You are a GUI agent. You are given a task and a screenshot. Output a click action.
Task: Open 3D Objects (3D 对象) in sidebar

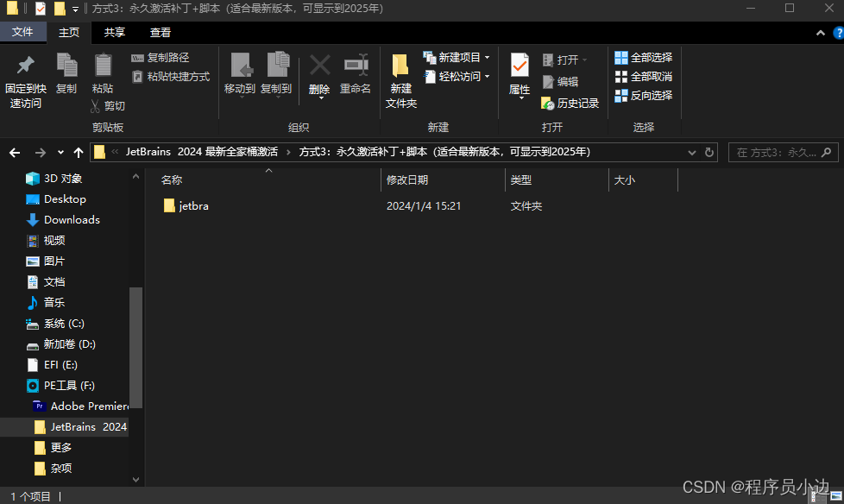click(54, 179)
